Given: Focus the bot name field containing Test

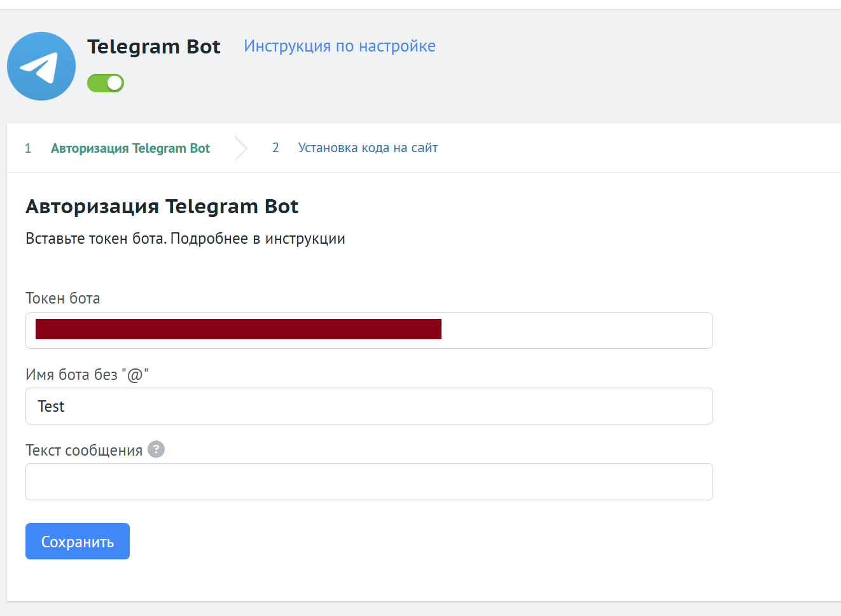Looking at the screenshot, I should pos(369,406).
